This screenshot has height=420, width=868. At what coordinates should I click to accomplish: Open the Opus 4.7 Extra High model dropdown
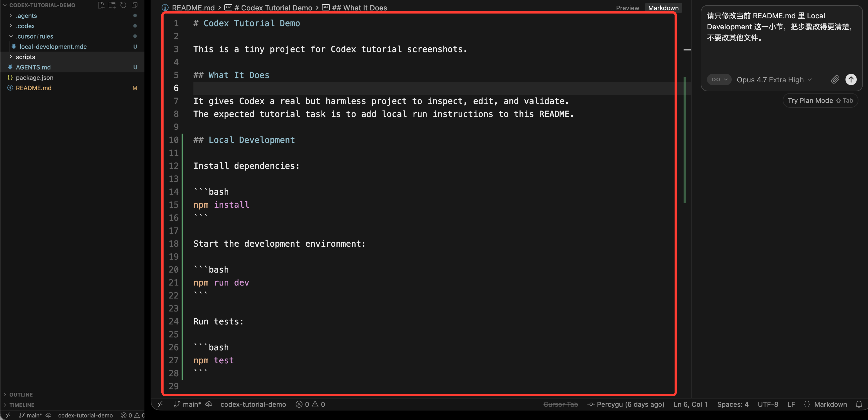pyautogui.click(x=774, y=79)
